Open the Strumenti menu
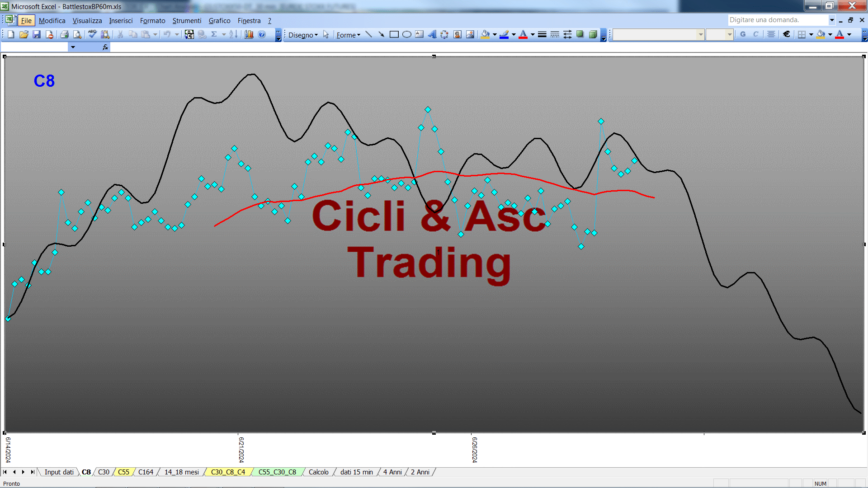Viewport: 868px width, 488px height. 187,21
